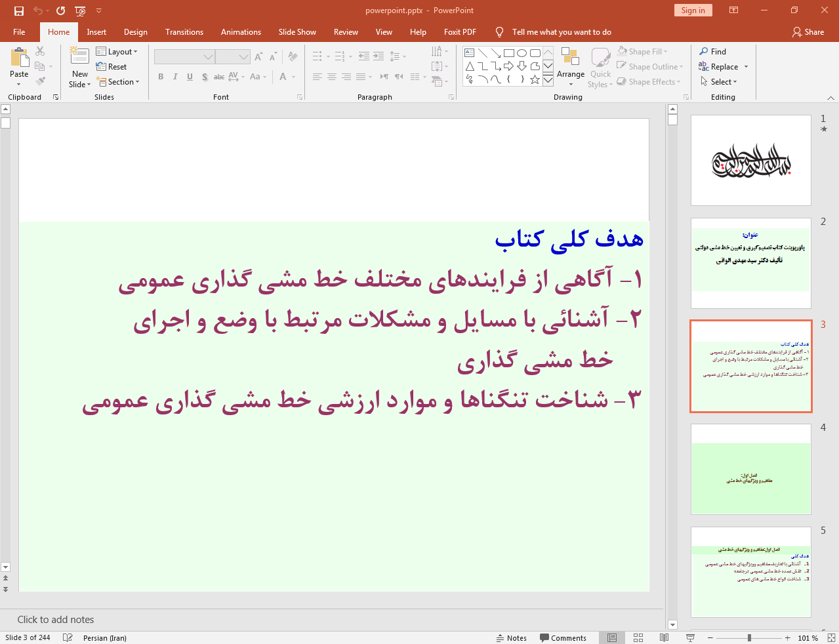
Task: Switch to the Transitions tab
Action: tap(184, 31)
